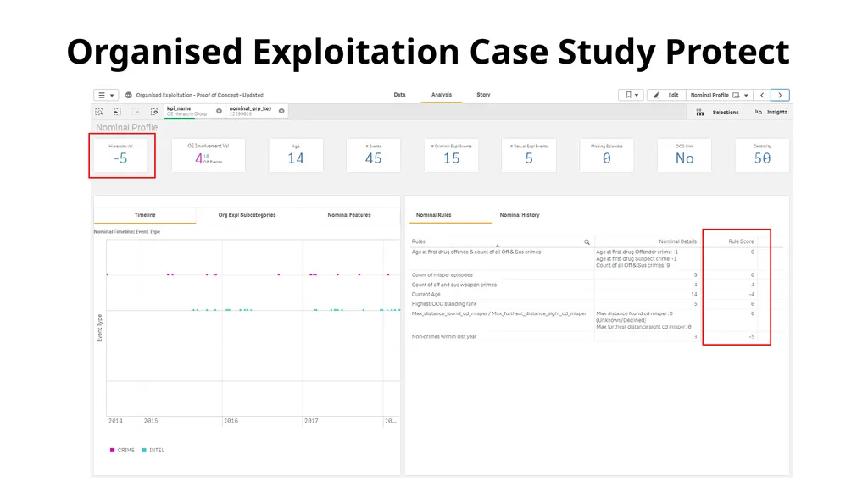Select the OE Involvement Val KPI
Screen dimensions: 868x487
209,155
